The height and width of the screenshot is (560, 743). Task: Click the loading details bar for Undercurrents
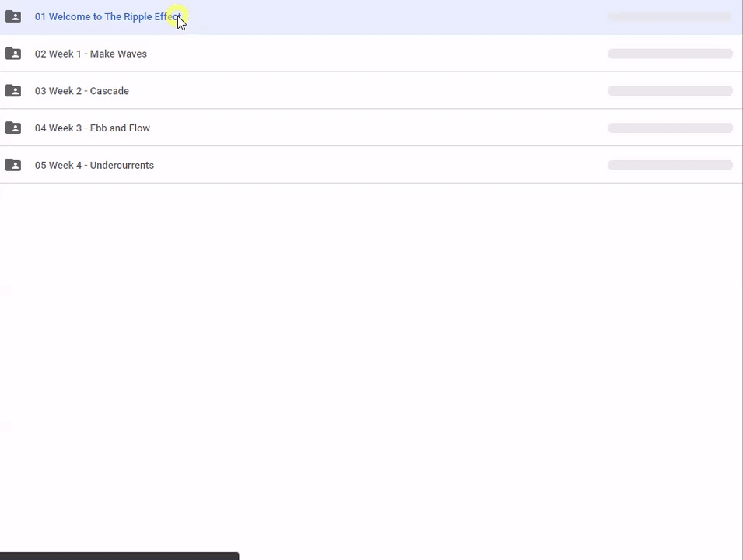pyautogui.click(x=669, y=165)
